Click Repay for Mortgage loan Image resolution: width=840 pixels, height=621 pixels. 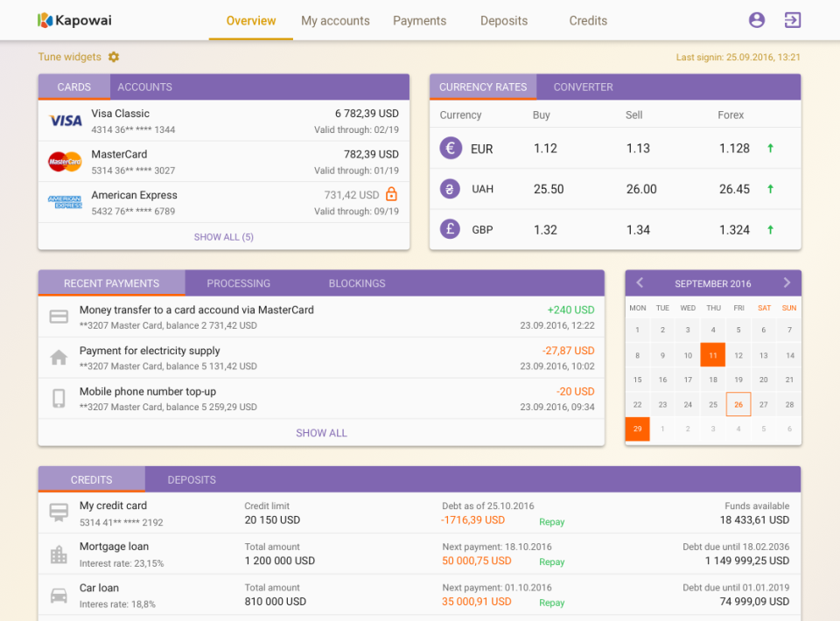pos(552,562)
